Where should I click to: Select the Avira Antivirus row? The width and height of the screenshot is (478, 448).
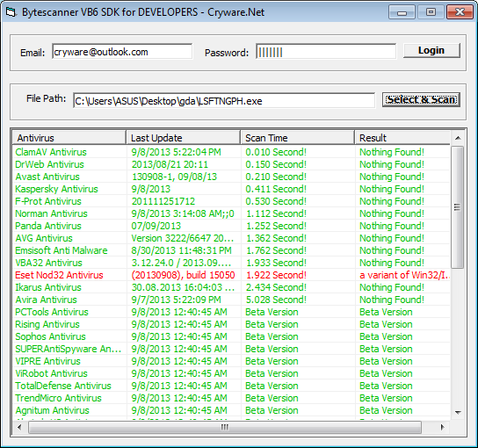231,300
